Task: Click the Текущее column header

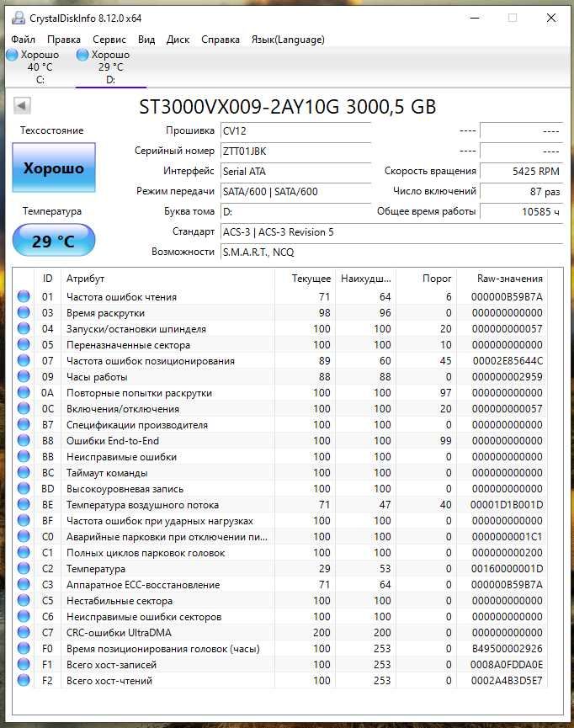Action: coord(304,279)
